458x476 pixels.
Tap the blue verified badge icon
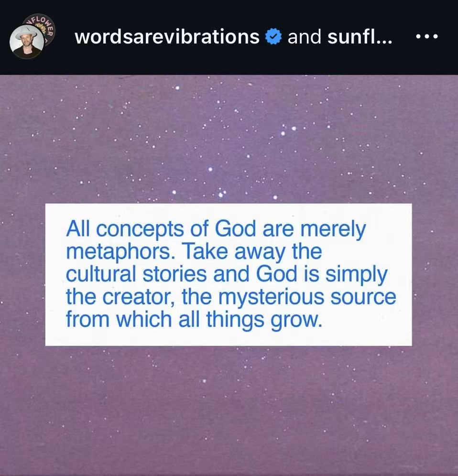[x=273, y=36]
